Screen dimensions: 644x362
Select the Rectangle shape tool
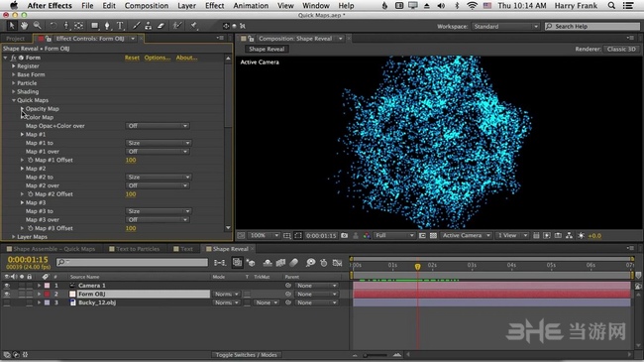click(95, 26)
